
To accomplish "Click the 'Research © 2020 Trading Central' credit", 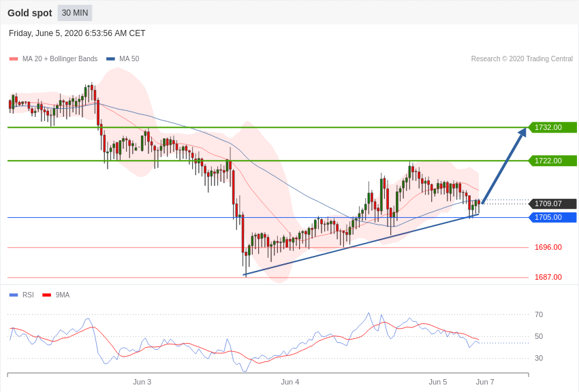I will coord(522,59).
